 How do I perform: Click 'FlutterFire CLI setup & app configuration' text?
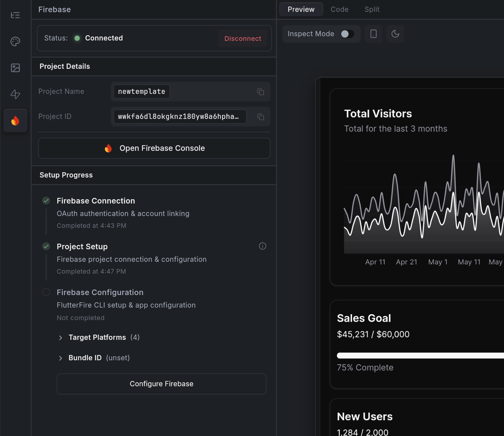click(x=126, y=305)
